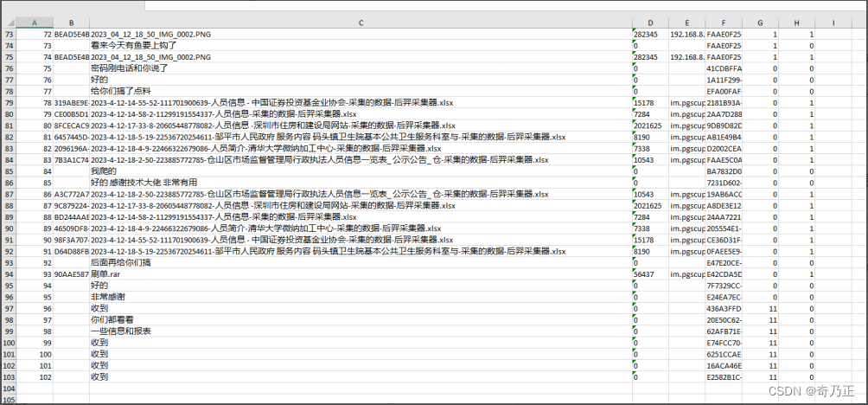Image resolution: width=868 pixels, height=405 pixels.
Task: Select column I by its header
Action: coord(833,22)
